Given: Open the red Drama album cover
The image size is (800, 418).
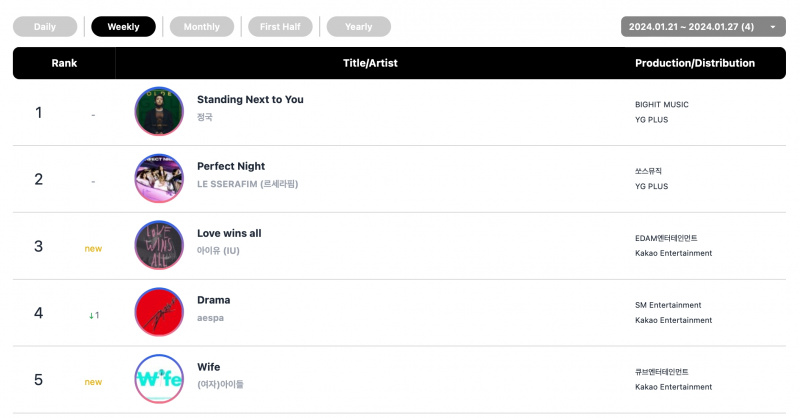Looking at the screenshot, I should click(159, 312).
